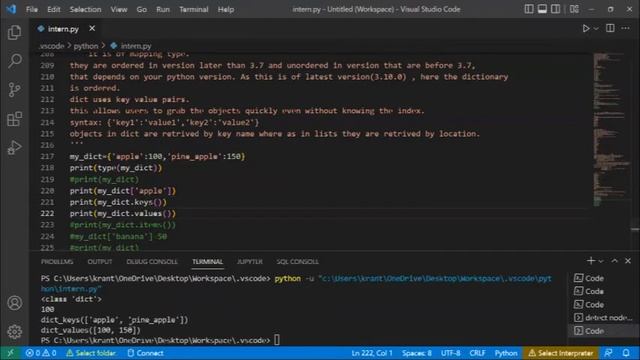Open the Manage gear icon

(14, 331)
